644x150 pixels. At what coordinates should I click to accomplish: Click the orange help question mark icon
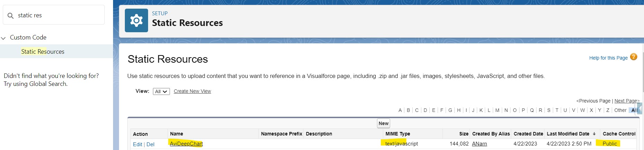click(x=634, y=57)
